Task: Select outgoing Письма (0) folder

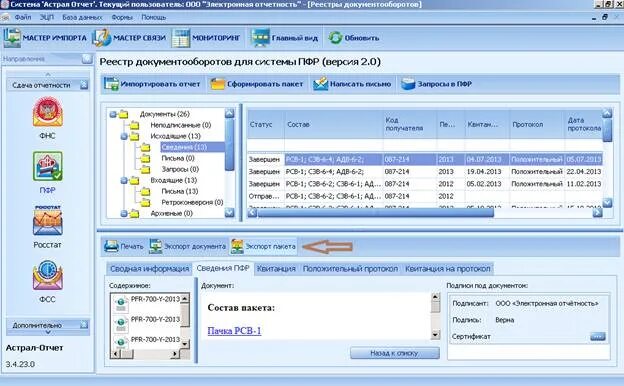Action: point(177,158)
